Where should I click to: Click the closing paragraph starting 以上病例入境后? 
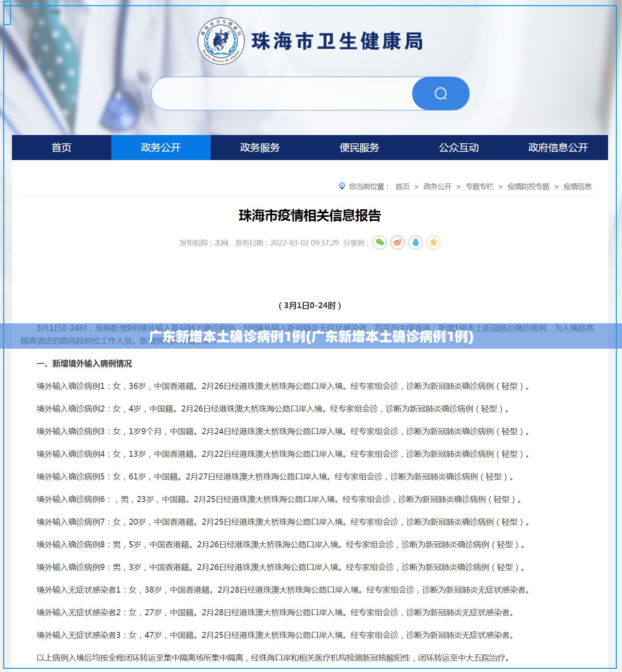274,658
